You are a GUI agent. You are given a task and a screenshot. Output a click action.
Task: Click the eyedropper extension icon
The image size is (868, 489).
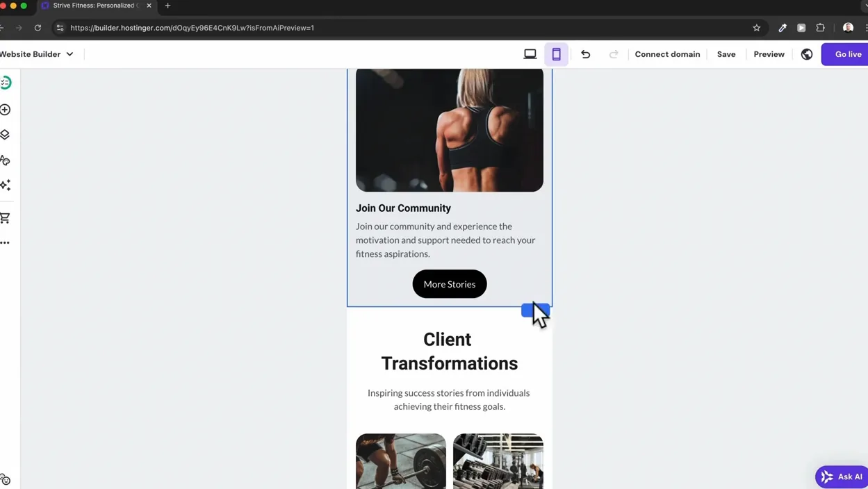pyautogui.click(x=783, y=28)
